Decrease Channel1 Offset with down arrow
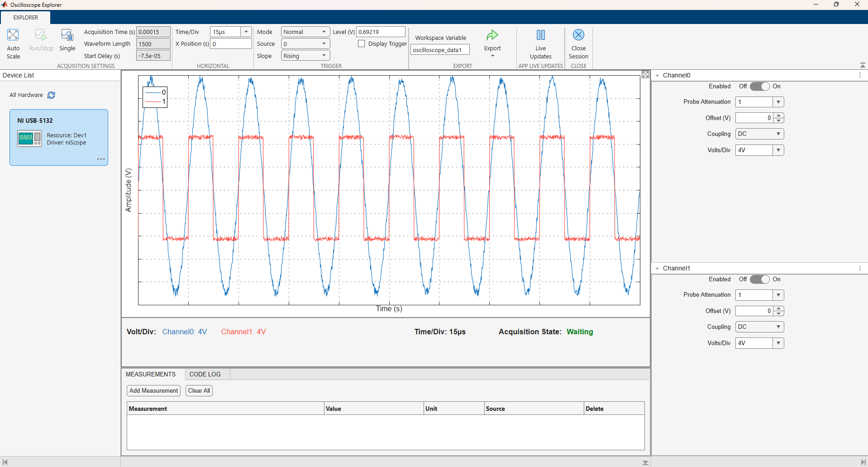This screenshot has height=467, width=868. tap(778, 313)
